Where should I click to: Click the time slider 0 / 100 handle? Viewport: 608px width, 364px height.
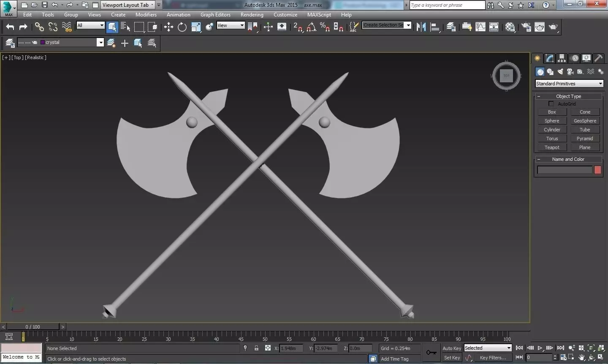click(x=33, y=327)
